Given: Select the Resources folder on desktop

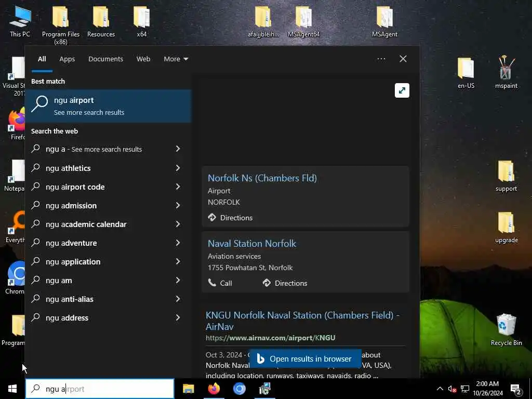Looking at the screenshot, I should (101, 22).
